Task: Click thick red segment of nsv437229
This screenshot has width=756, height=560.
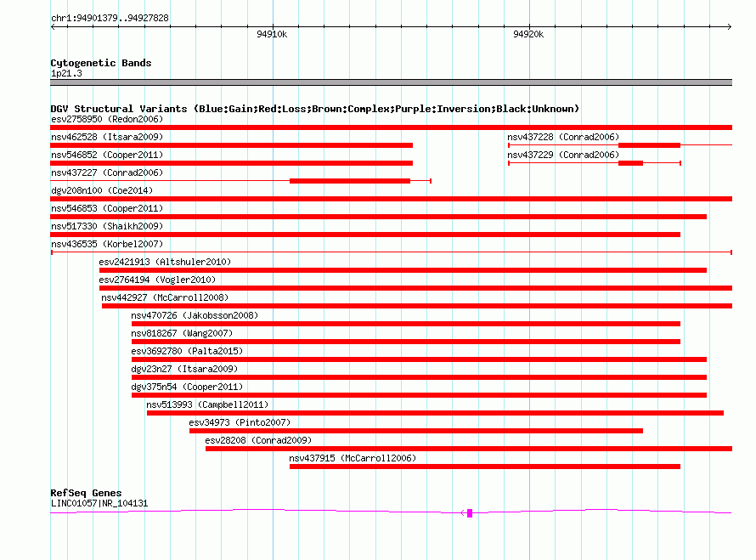Action: 630,163
